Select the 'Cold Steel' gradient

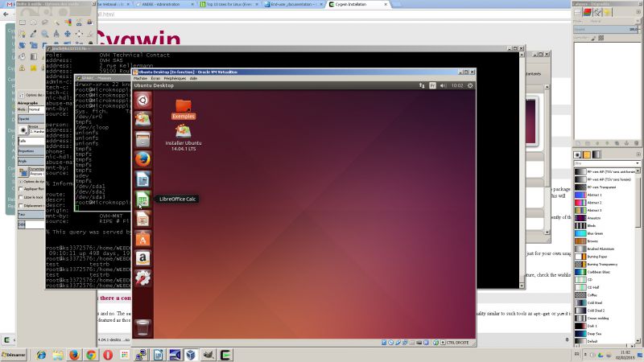tap(606, 303)
